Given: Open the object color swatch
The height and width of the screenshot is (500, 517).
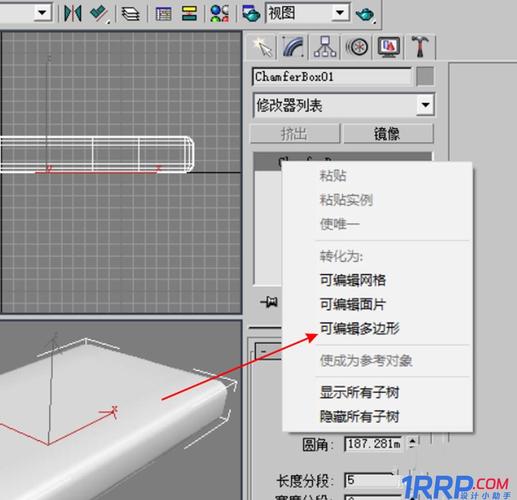Looking at the screenshot, I should (x=425, y=76).
